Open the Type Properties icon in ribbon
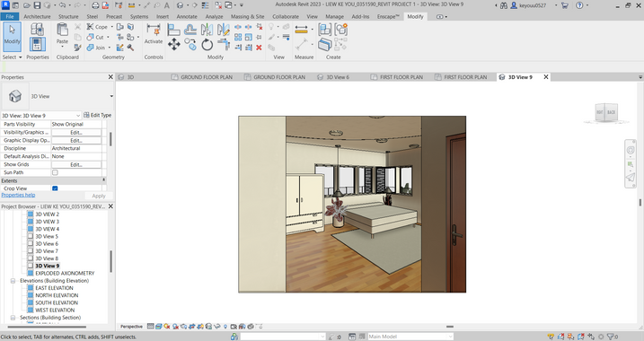The width and height of the screenshot is (644, 341). (x=37, y=29)
